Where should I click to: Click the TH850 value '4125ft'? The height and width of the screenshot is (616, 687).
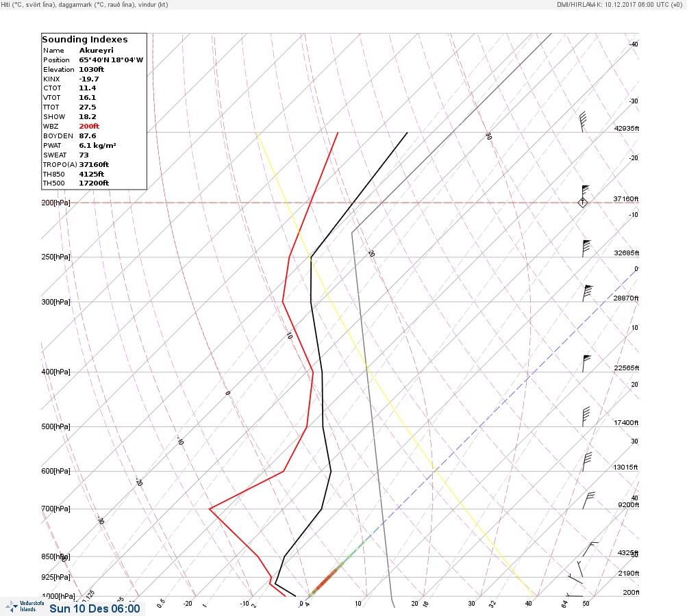91,175
